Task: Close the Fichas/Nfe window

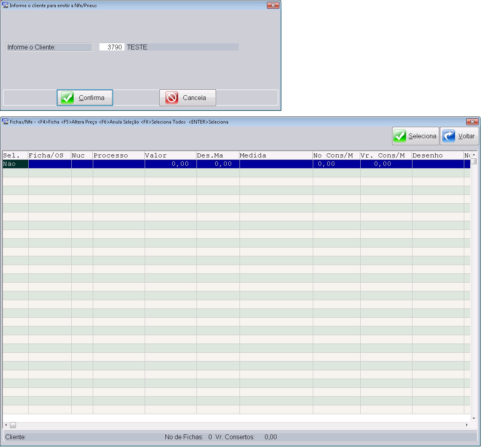Action: [472, 122]
